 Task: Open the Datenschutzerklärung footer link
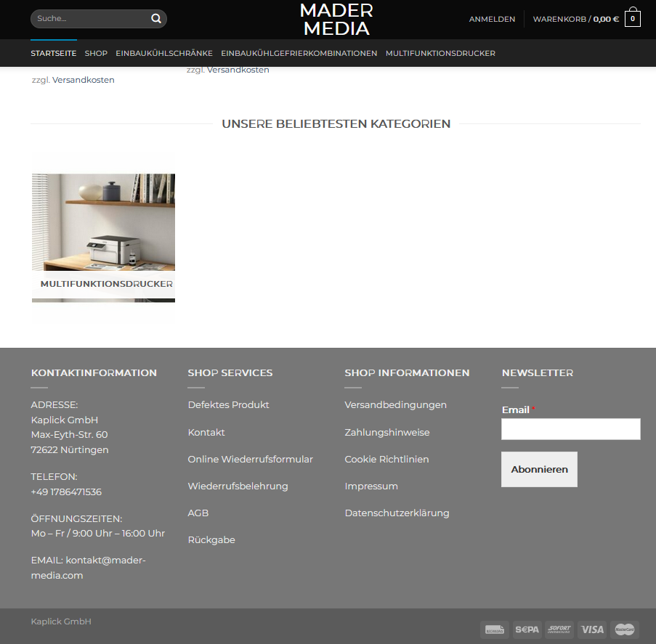point(397,513)
